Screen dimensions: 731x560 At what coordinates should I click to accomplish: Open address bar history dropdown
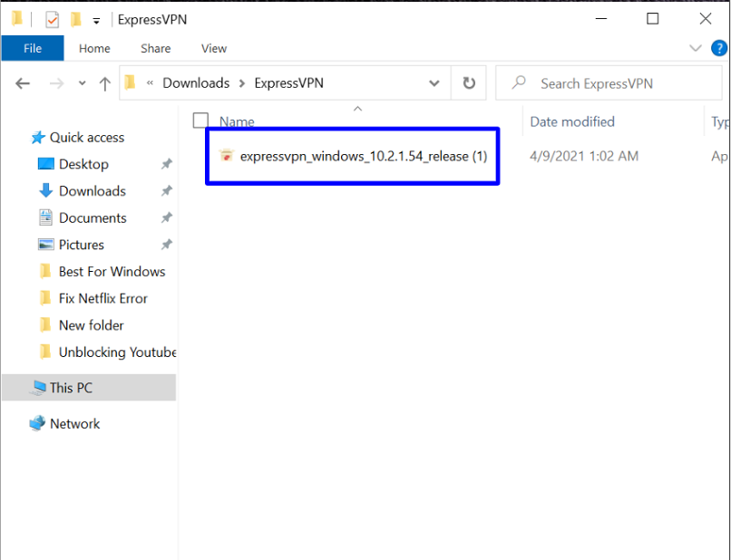point(434,83)
